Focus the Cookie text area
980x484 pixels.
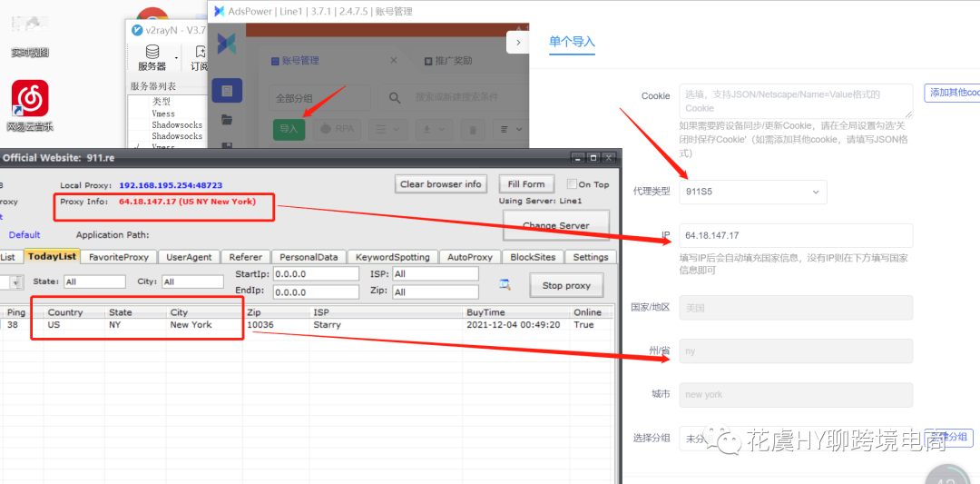[796, 102]
